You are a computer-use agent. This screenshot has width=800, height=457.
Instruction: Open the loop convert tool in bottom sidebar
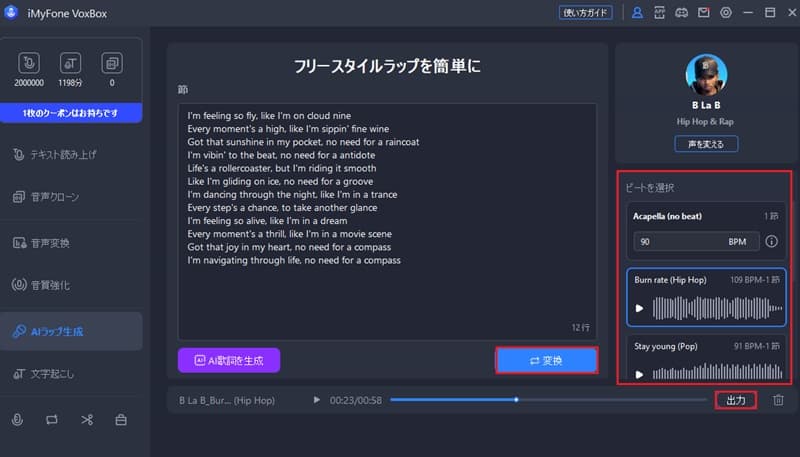[x=52, y=419]
